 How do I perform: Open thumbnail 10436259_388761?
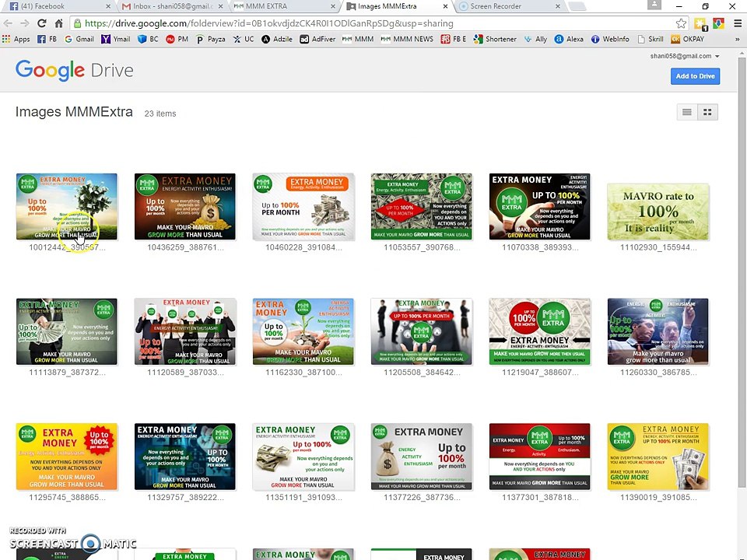(185, 207)
